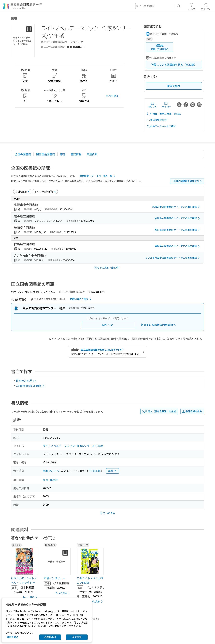Jump to 書誌情報 section tab
Image resolution: width=215 pixels, height=644 pixels.
pyautogui.click(x=76, y=154)
